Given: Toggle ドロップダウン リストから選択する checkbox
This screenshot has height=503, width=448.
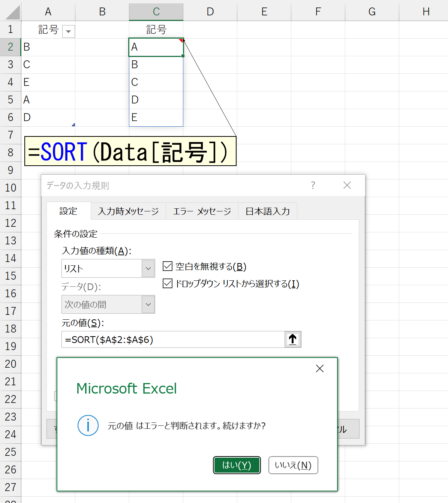Looking at the screenshot, I should [x=168, y=284].
